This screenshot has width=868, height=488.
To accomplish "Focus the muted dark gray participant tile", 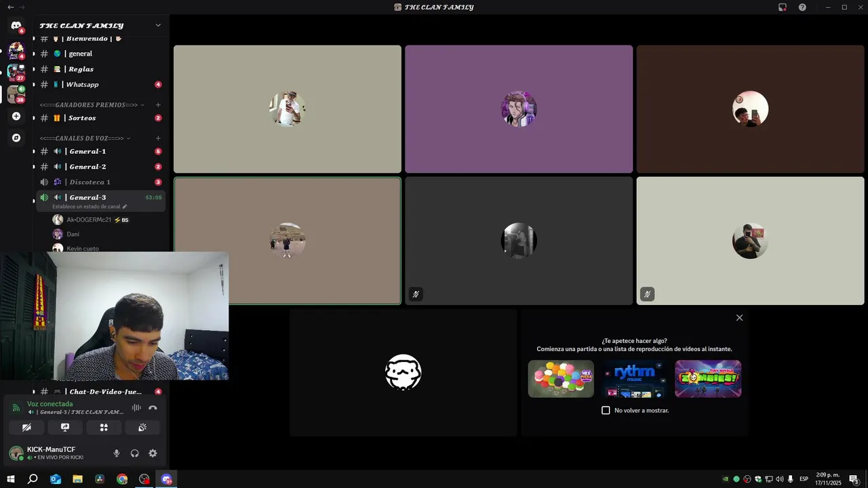I will (x=519, y=241).
